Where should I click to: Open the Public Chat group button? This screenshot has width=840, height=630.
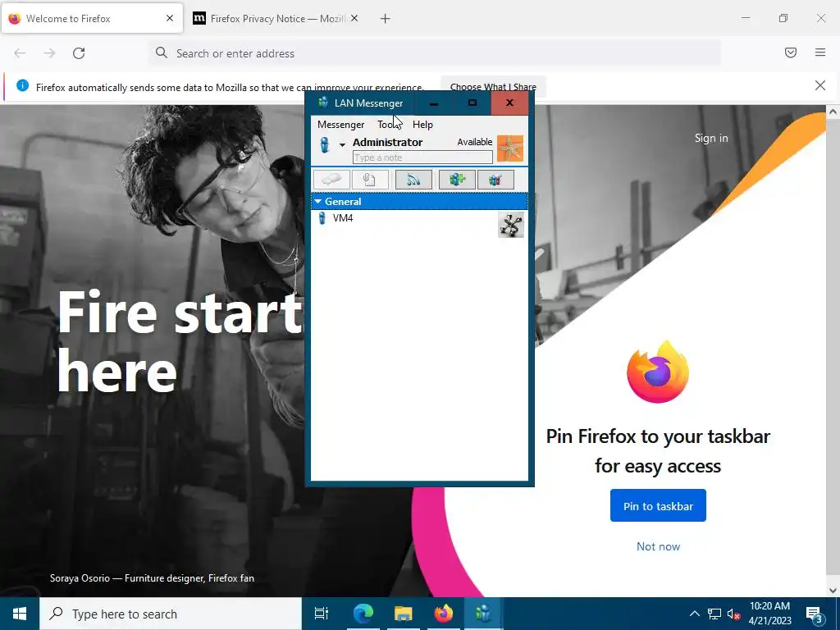495,180
